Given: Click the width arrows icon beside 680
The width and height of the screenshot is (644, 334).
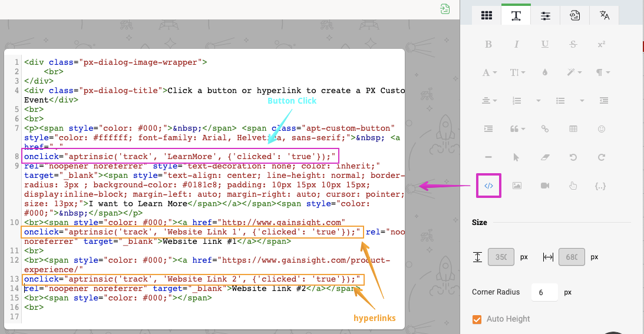Looking at the screenshot, I should point(549,257).
